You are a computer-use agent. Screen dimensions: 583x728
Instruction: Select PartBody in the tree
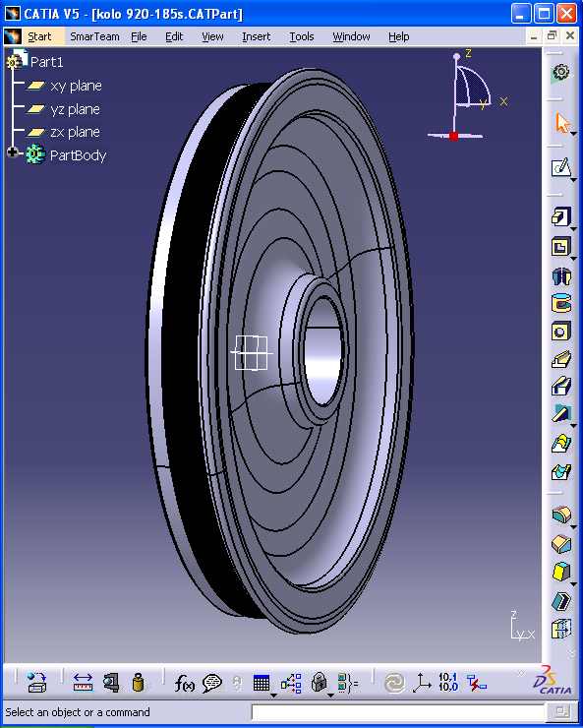(78, 155)
